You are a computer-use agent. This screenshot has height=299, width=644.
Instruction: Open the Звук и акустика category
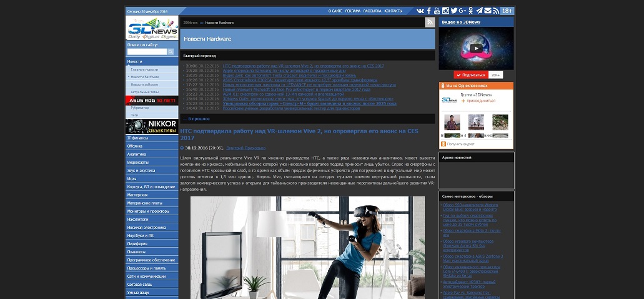pos(152,170)
